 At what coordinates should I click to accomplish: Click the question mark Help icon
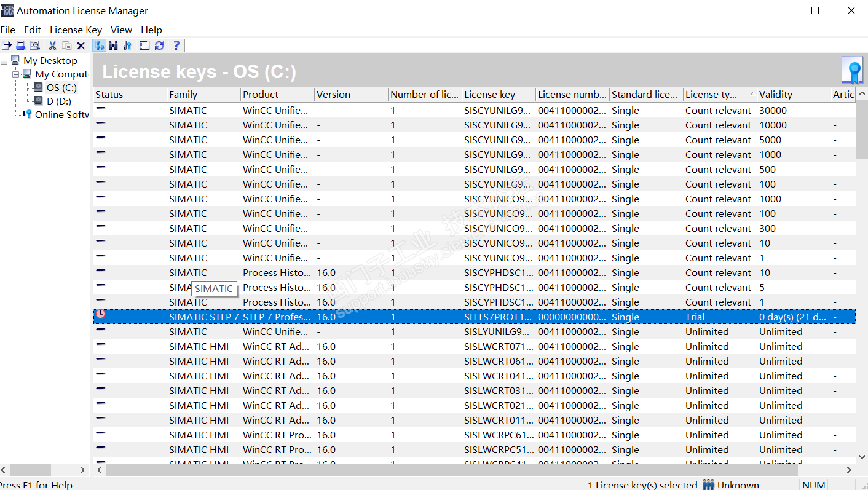176,45
